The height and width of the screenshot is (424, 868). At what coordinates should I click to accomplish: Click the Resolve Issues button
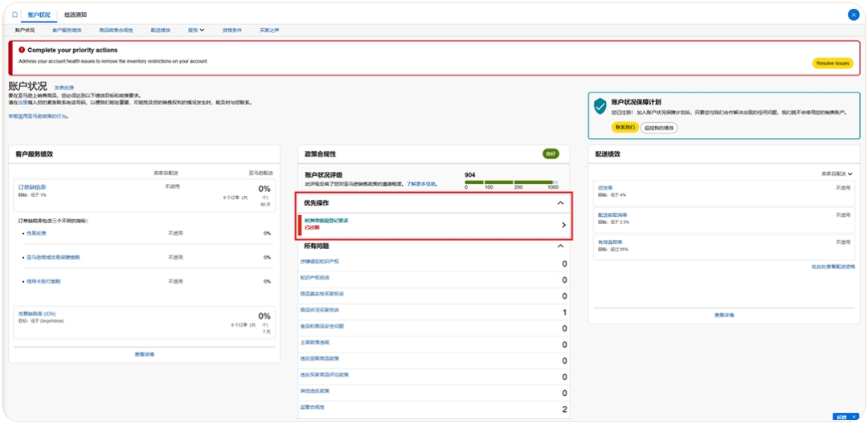pos(833,63)
